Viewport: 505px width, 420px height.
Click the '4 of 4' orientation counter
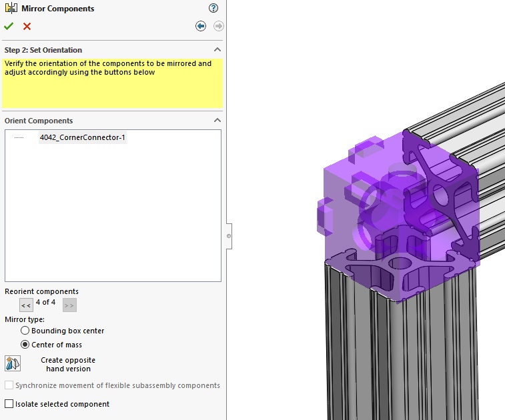[x=46, y=302]
